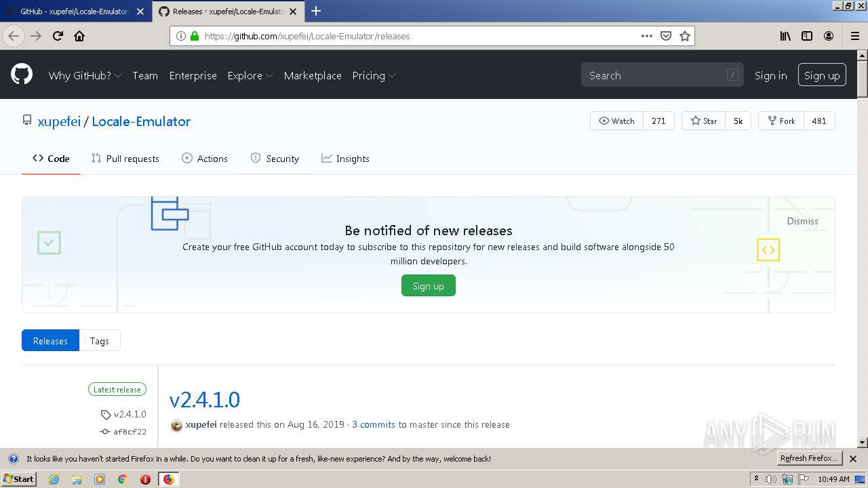Open the xupefei user profile link
This screenshot has width=868, height=488.
(x=59, y=121)
